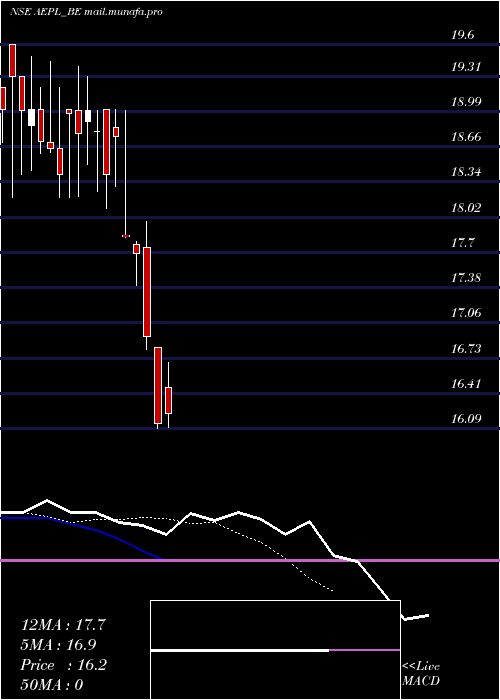Click the 18.66 price axis label

466,137
